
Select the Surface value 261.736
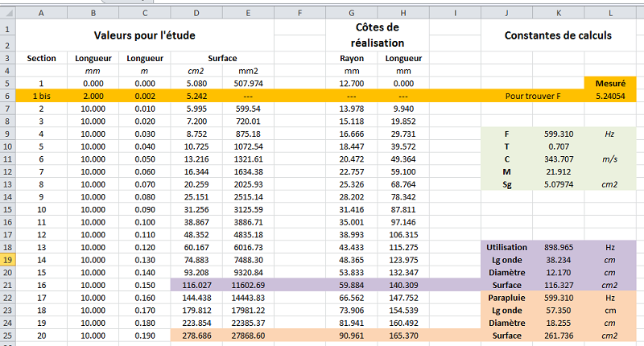pyautogui.click(x=559, y=336)
